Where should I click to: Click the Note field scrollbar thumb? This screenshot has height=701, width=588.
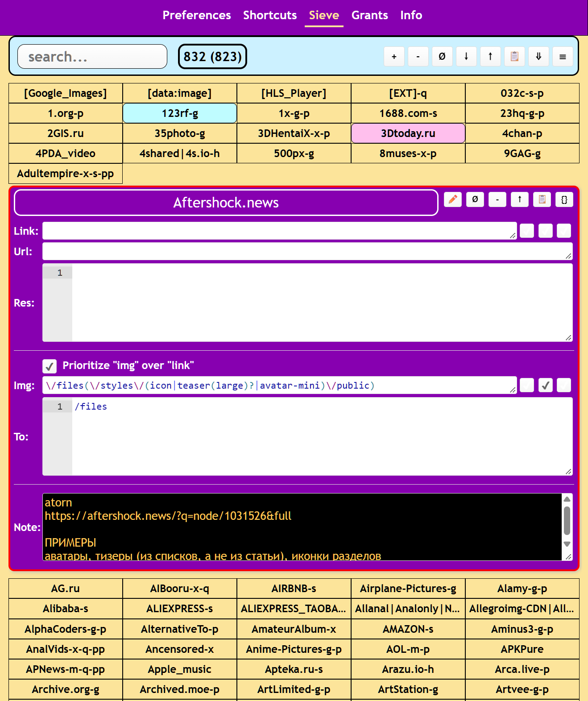tap(567, 520)
